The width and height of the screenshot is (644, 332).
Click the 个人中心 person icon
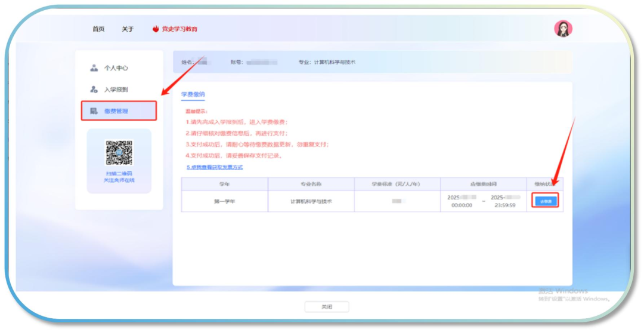click(94, 68)
